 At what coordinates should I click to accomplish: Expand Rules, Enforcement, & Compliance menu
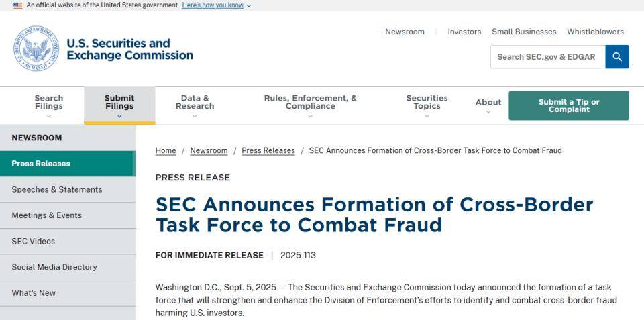click(310, 105)
